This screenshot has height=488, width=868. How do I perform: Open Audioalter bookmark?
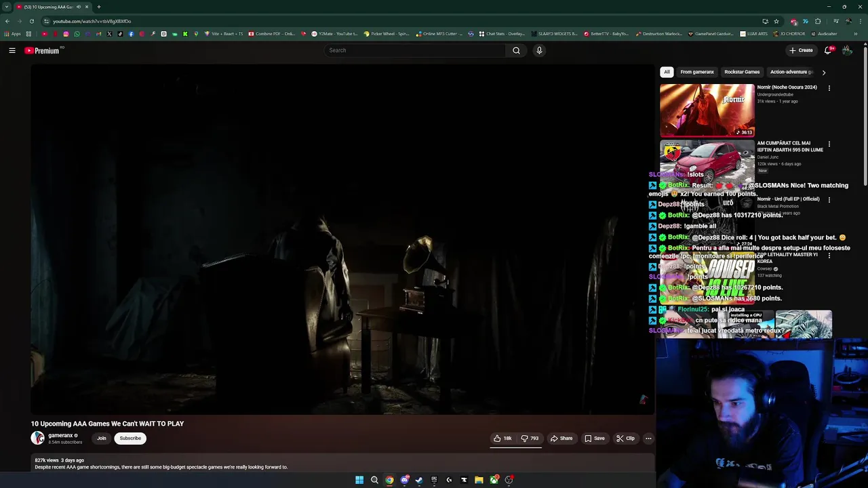pos(823,33)
